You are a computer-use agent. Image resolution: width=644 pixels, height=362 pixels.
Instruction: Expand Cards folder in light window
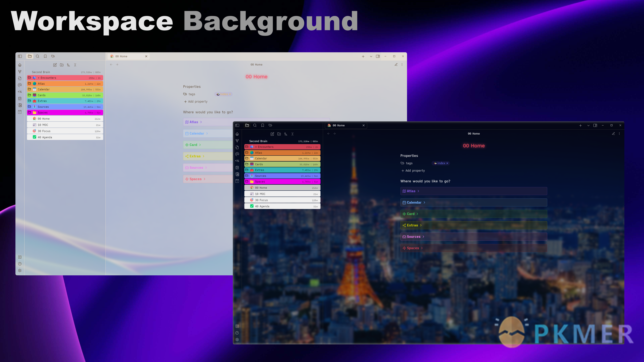65,95
